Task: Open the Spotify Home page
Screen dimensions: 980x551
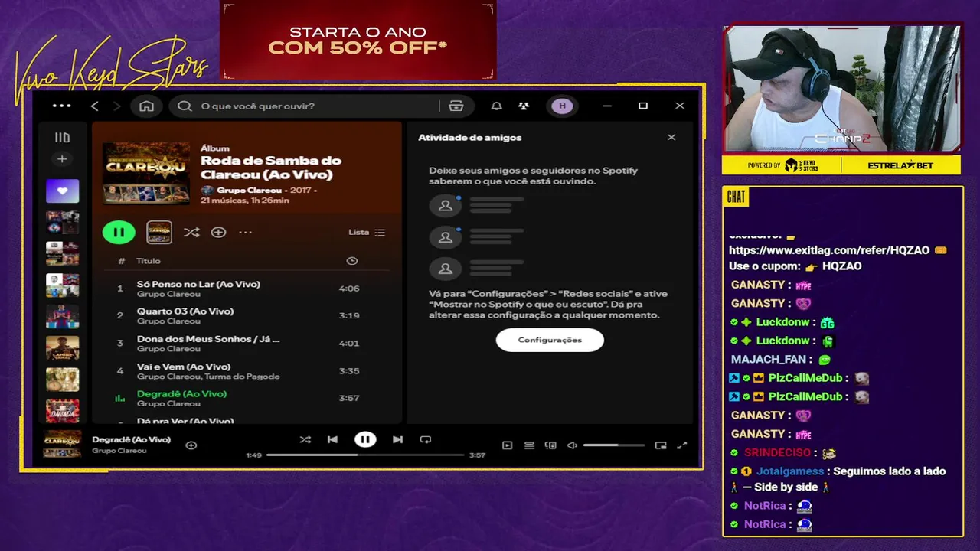Action: pos(146,106)
